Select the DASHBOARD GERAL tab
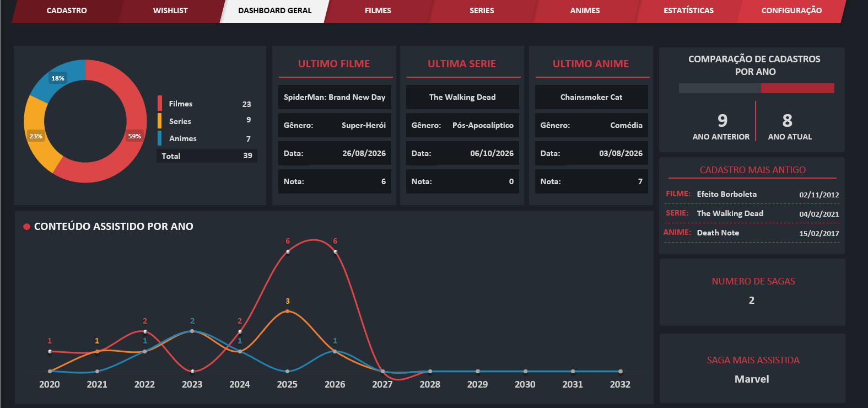 274,10
